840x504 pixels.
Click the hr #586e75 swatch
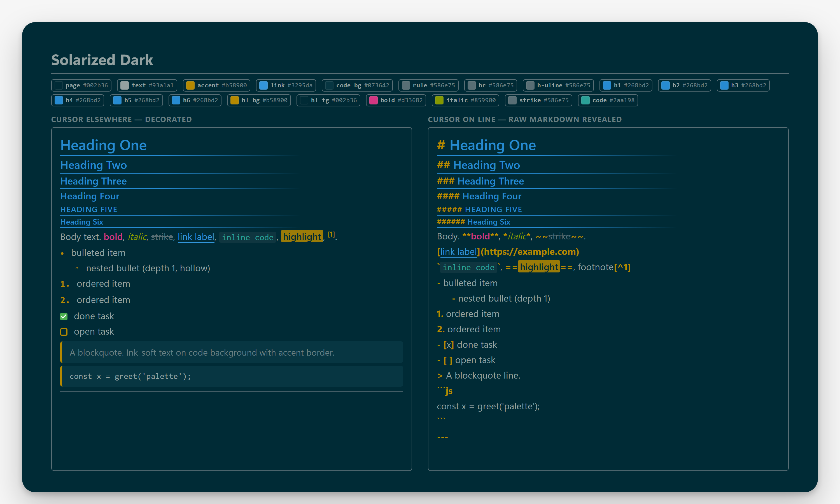pyautogui.click(x=491, y=85)
